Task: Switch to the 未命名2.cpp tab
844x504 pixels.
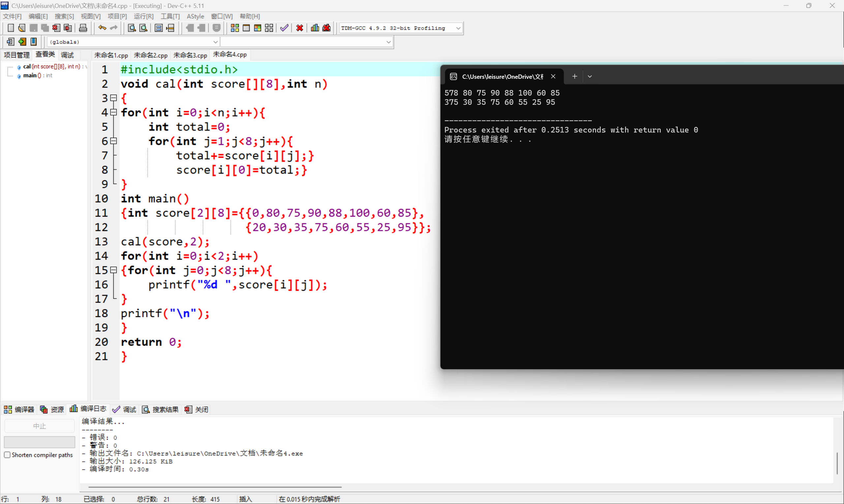Action: coord(150,55)
